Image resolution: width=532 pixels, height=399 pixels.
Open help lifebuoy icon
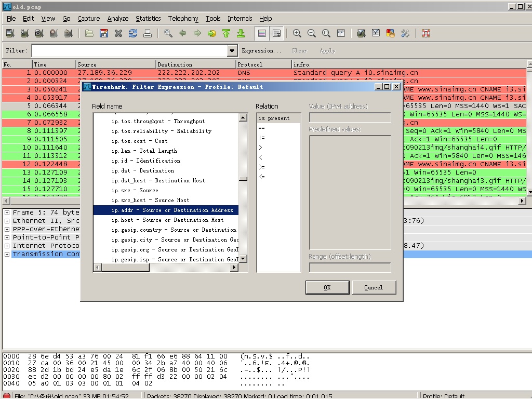click(426, 33)
